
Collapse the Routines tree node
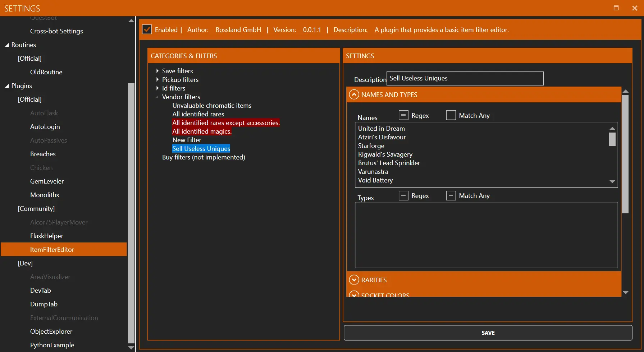pyautogui.click(x=7, y=45)
